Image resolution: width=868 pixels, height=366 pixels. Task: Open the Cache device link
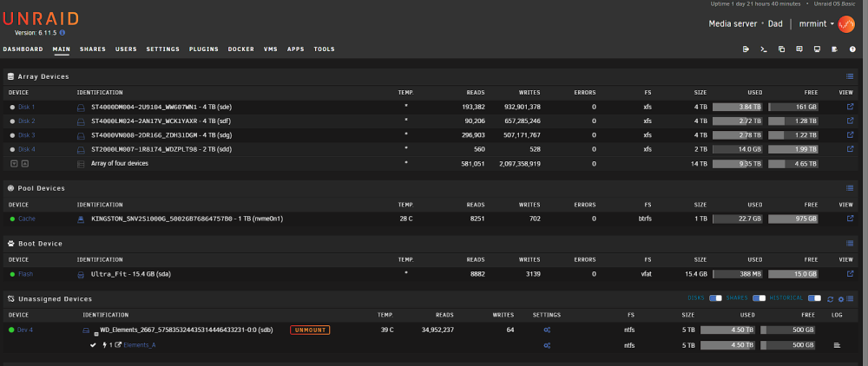click(27, 219)
